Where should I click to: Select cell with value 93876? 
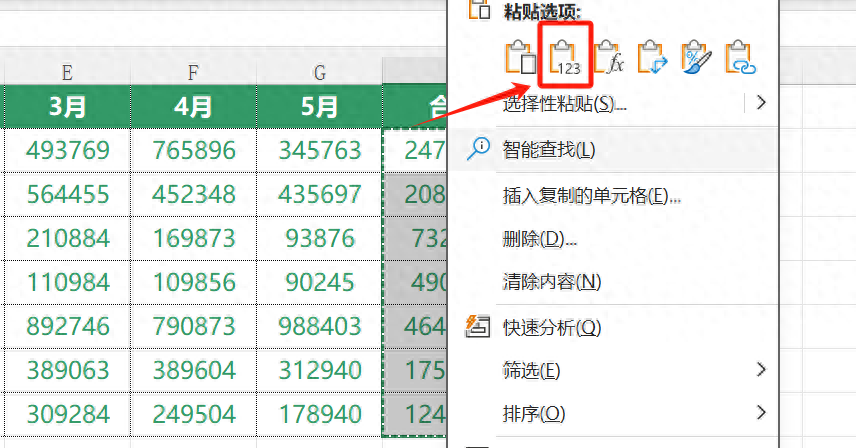[319, 238]
